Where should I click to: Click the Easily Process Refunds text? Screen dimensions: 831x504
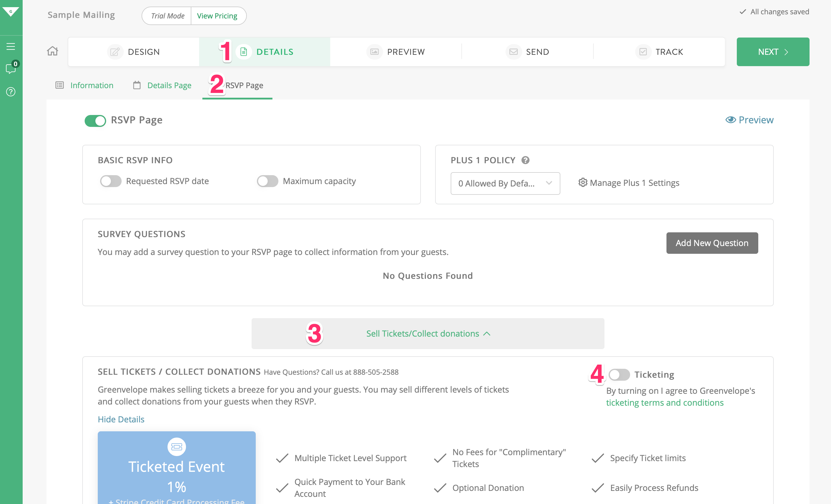(654, 488)
